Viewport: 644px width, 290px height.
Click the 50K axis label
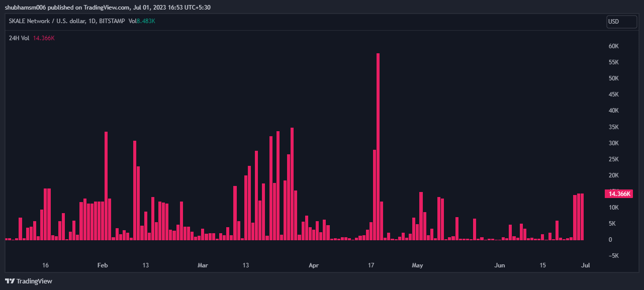point(613,78)
